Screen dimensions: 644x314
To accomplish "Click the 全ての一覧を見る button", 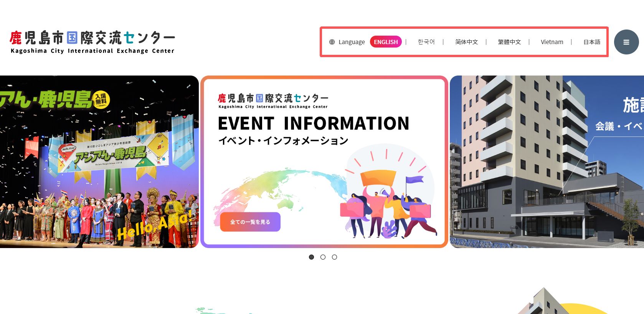I will 250,222.
